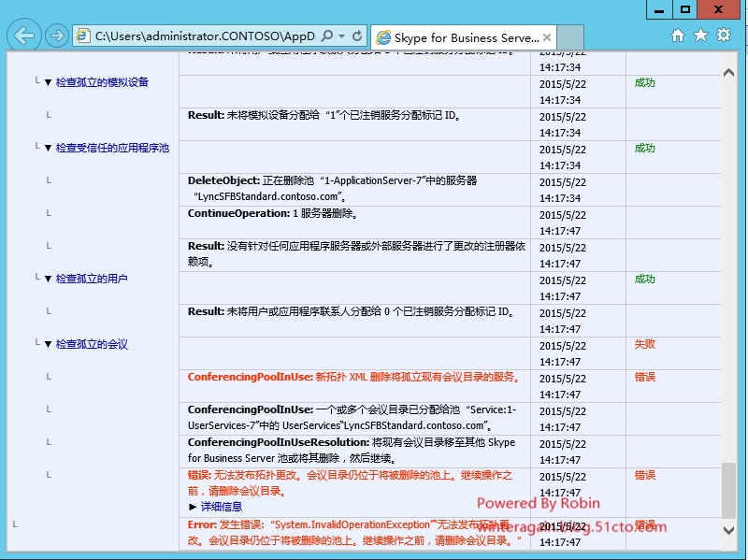Viewport: 748px width, 560px height.
Task: Click the 成功 status for 检查孤立的用户
Action: (x=644, y=279)
